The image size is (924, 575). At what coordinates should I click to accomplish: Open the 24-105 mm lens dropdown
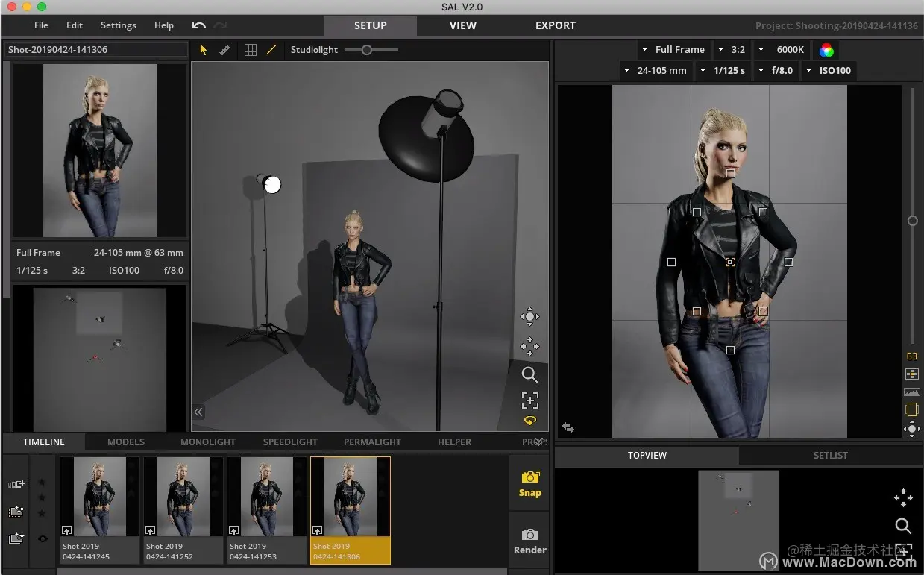coord(655,71)
